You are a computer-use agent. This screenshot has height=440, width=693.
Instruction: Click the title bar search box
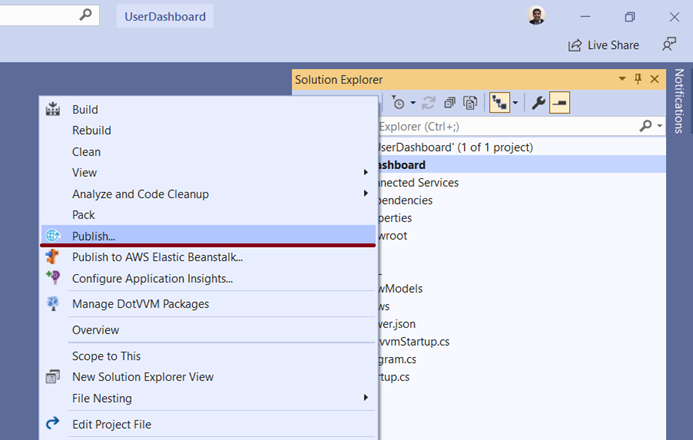pyautogui.click(x=48, y=15)
